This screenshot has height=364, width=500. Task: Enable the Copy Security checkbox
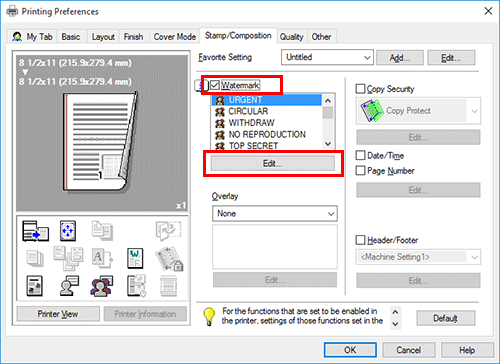point(360,89)
